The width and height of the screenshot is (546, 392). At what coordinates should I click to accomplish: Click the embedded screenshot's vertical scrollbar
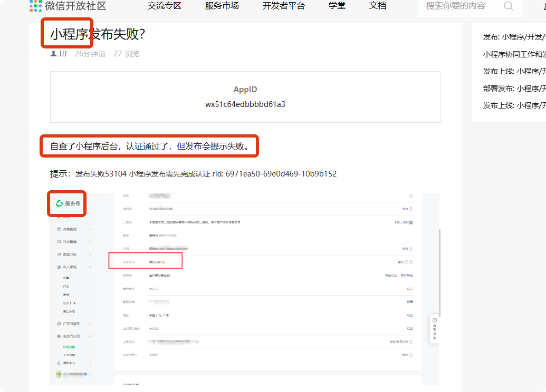point(440,273)
